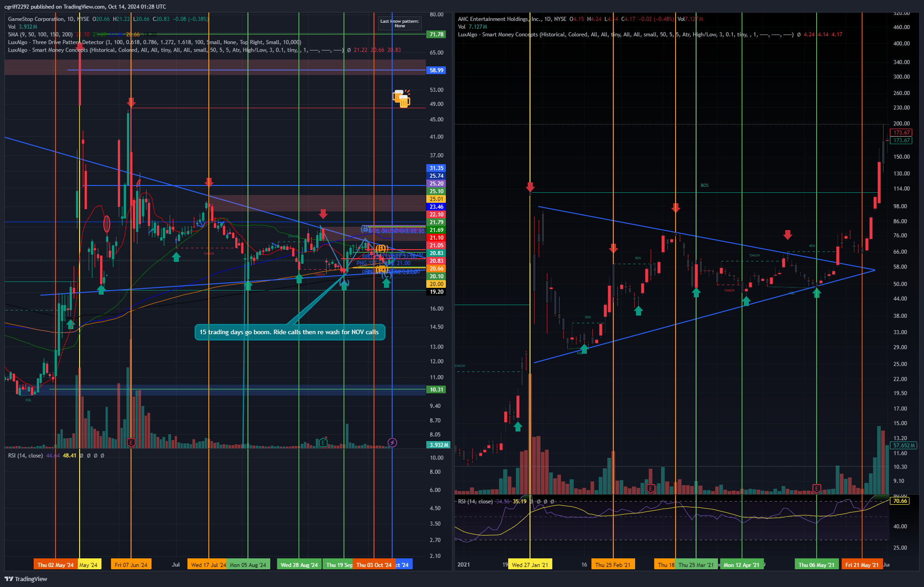Click the Wed 28 Aug '24 date label
924x587 pixels.
coord(299,565)
